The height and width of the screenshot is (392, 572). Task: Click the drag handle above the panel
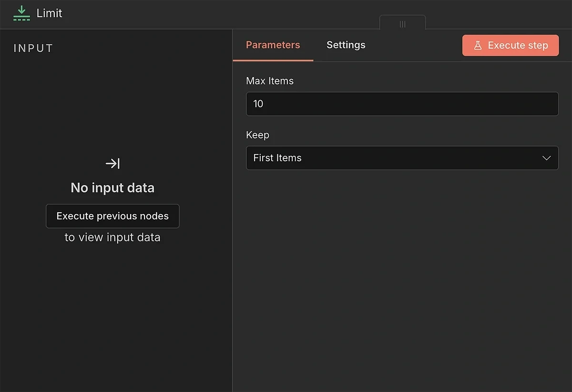click(x=402, y=24)
